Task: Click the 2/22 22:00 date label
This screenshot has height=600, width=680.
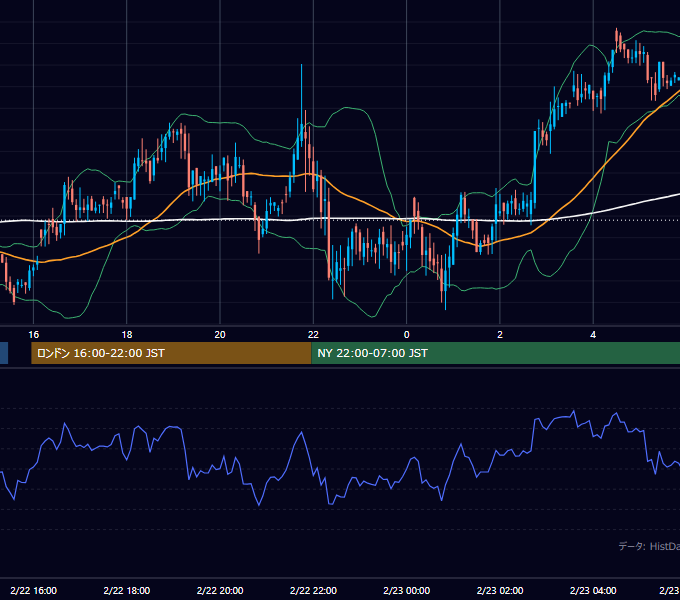Action: 313,590
